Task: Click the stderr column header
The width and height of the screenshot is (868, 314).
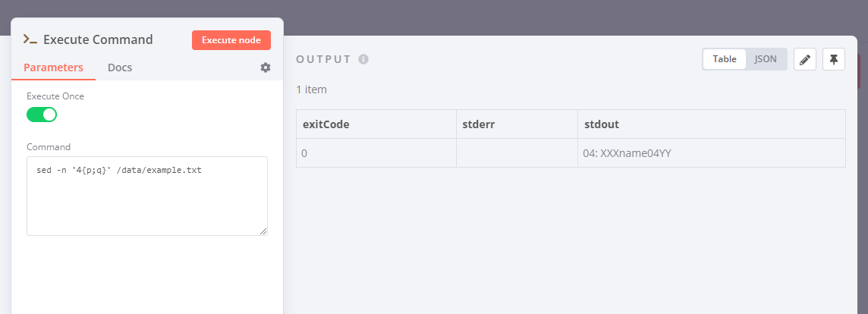Action: pyautogui.click(x=479, y=124)
